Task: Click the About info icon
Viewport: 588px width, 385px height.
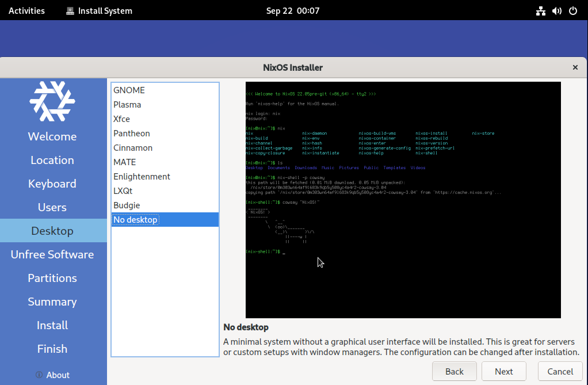Action: tap(39, 375)
